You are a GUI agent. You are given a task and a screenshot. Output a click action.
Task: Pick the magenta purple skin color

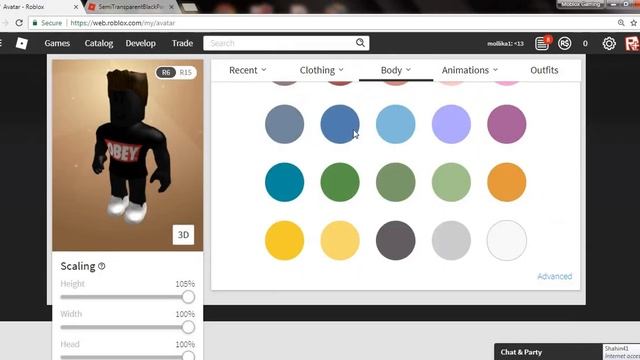pyautogui.click(x=507, y=124)
